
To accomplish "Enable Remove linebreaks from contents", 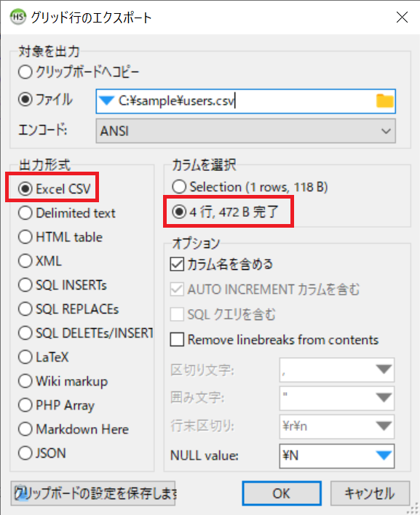I will click(274, 340).
